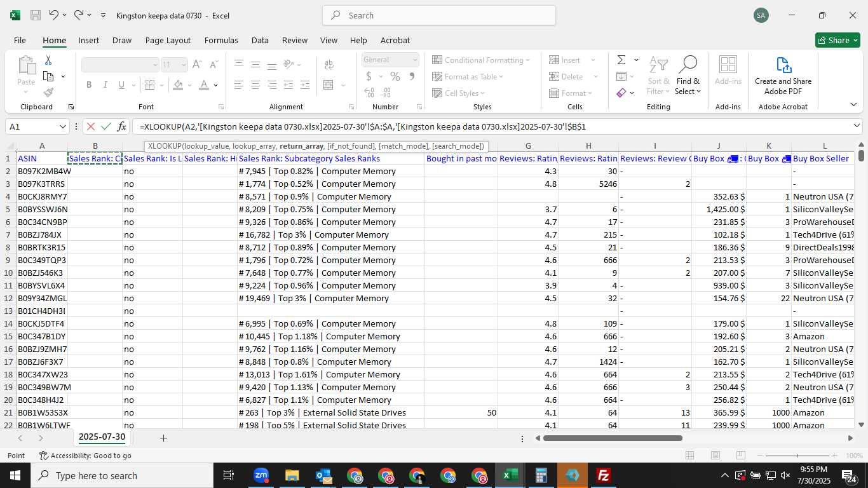Click the Cut scissors icon

[48, 60]
